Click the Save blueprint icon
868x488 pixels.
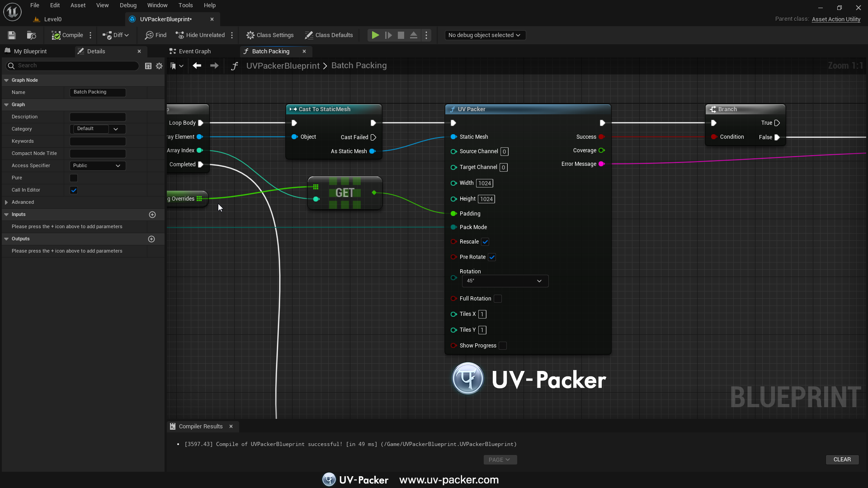pyautogui.click(x=12, y=35)
